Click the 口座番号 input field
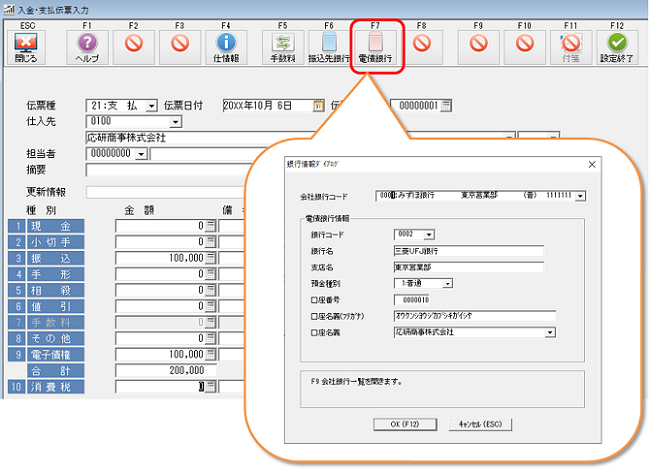The image size is (650, 470). 415,299
